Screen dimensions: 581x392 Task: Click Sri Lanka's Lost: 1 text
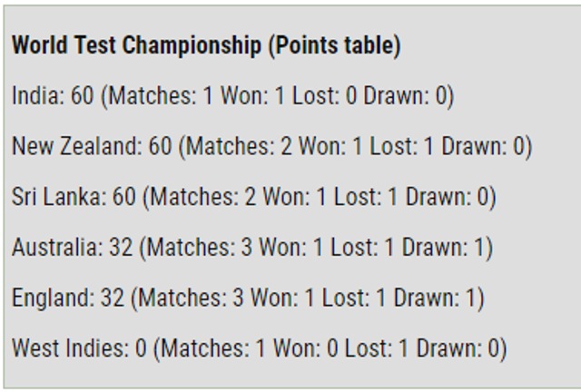366,196
